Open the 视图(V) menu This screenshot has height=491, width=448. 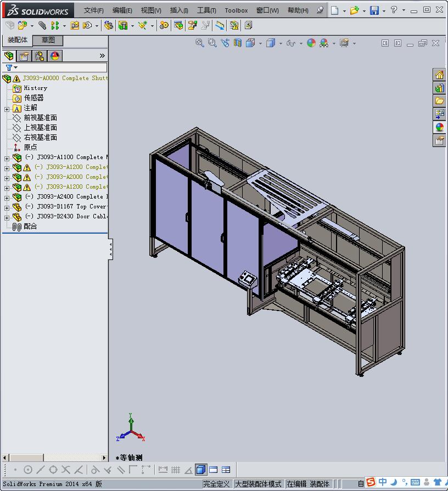click(x=151, y=10)
